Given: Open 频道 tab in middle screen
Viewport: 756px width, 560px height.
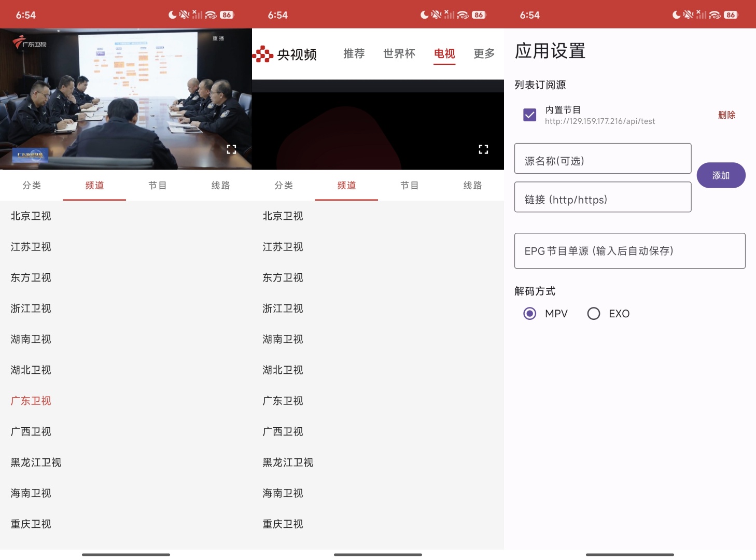Looking at the screenshot, I should (346, 185).
